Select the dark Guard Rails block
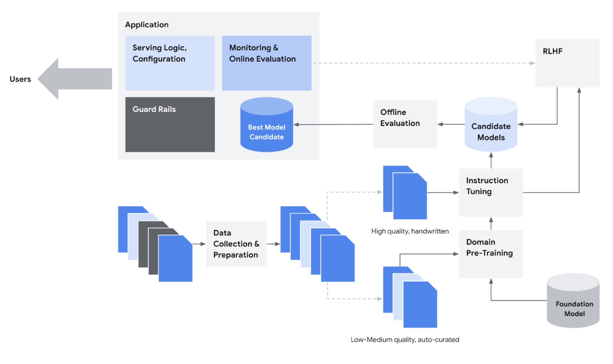 click(x=170, y=125)
